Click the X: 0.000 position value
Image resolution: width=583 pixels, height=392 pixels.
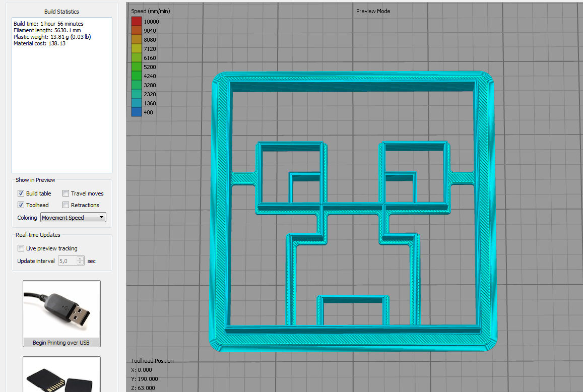tap(142, 370)
